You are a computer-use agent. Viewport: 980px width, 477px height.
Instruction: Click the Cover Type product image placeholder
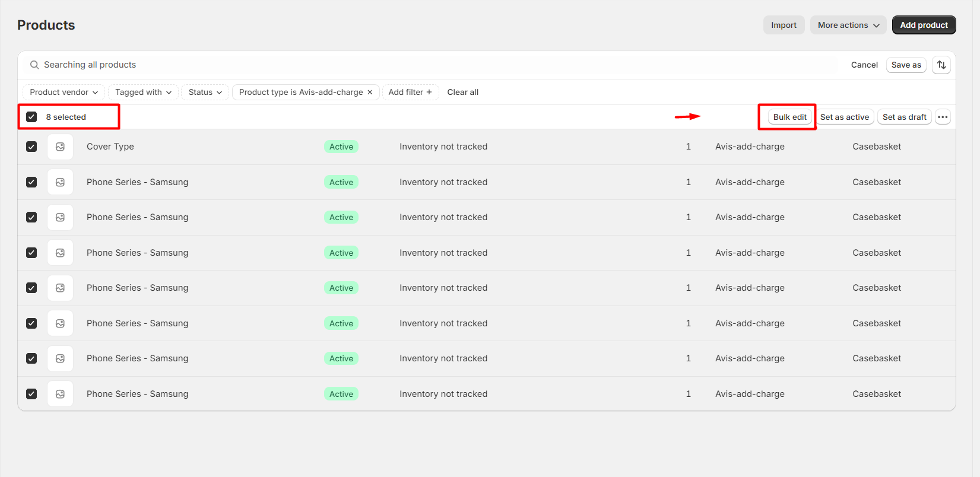(60, 147)
